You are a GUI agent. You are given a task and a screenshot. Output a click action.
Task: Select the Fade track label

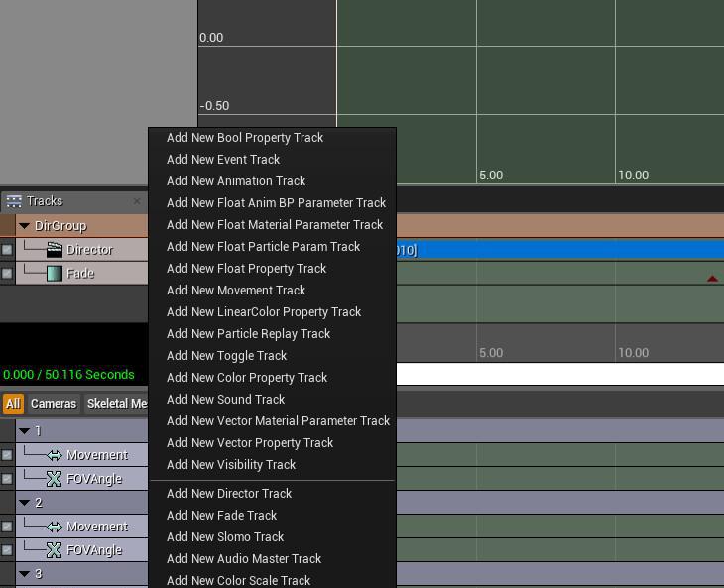point(80,274)
